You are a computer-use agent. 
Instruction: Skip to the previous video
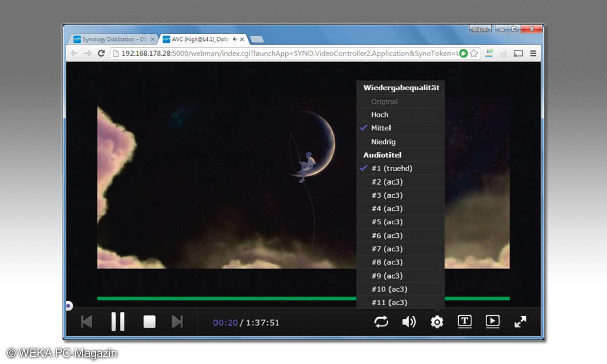tap(86, 322)
